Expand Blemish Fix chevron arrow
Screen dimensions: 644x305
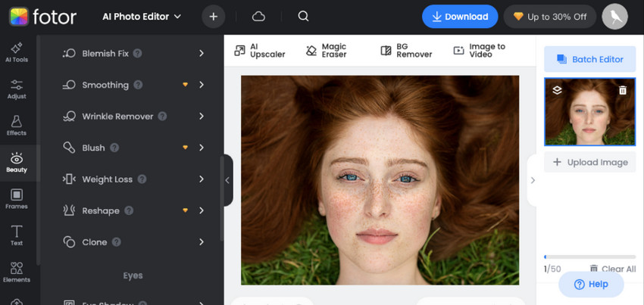pos(202,54)
